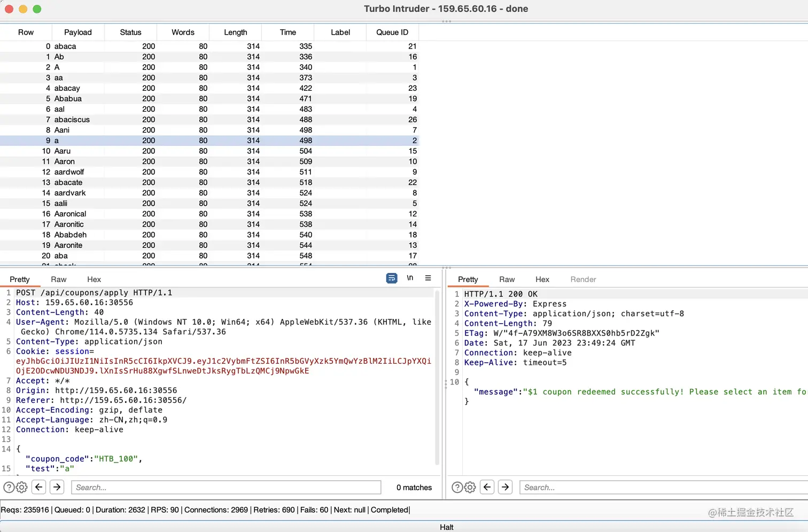The height and width of the screenshot is (532, 808).
Task: Click the Host header line
Action: [x=74, y=302]
